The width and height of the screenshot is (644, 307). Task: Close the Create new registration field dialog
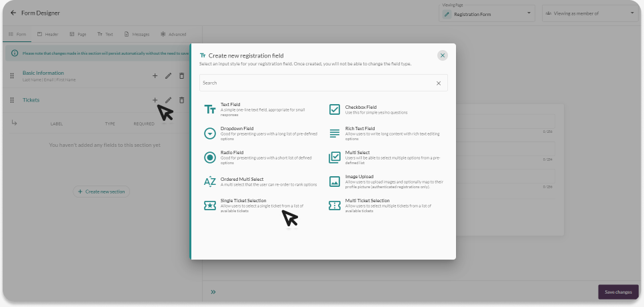click(x=443, y=55)
